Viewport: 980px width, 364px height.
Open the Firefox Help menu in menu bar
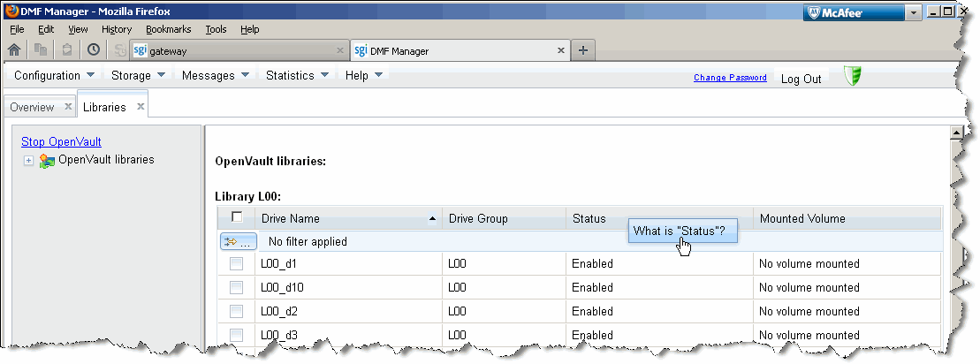pos(249,29)
